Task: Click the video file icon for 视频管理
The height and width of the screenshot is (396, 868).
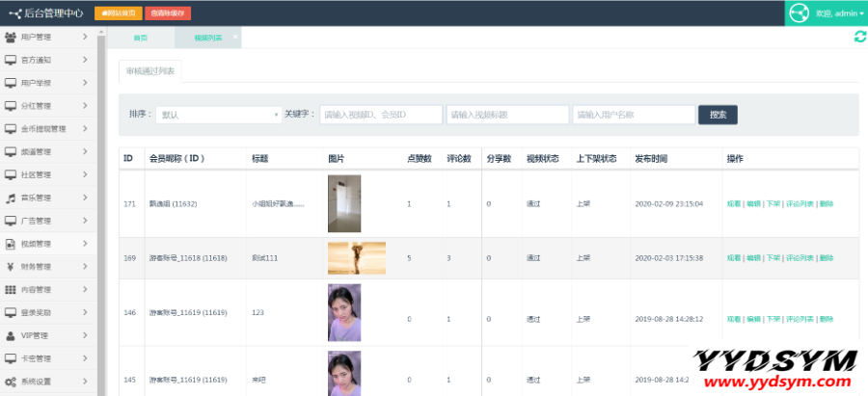Action: (11, 244)
